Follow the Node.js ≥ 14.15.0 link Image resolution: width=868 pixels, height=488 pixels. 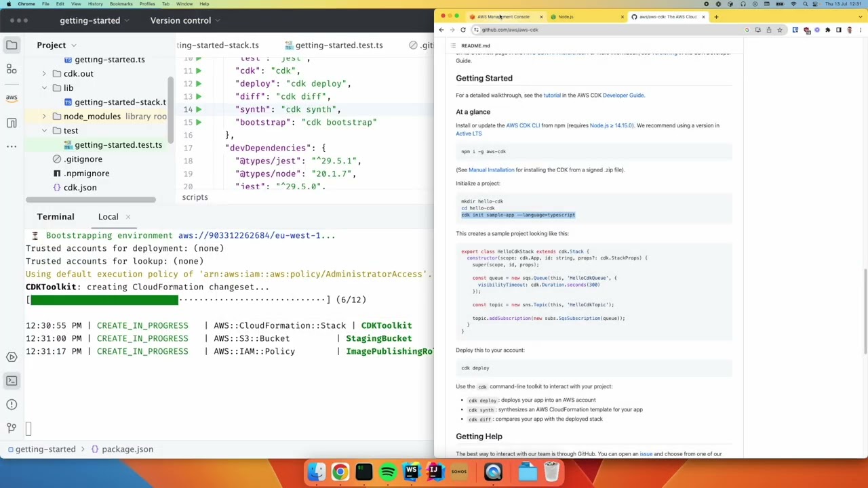tap(611, 125)
